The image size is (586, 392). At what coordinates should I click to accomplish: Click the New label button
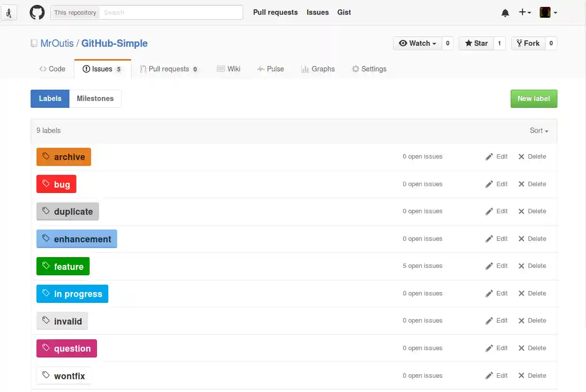pos(533,98)
